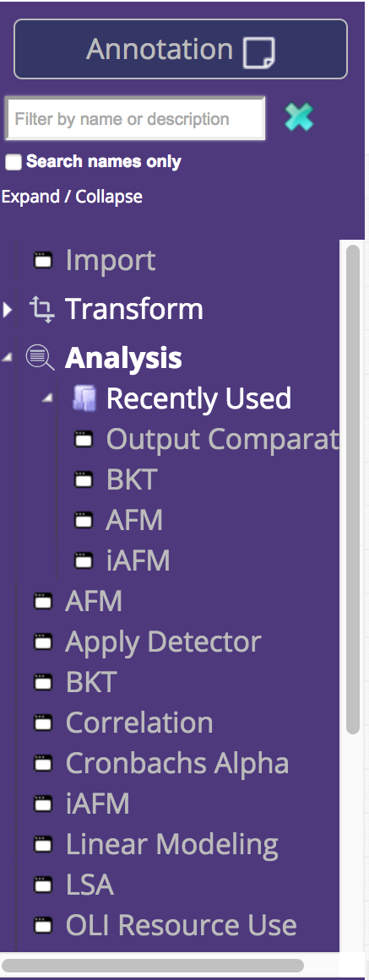Enable the Search names only checkbox

(x=14, y=163)
